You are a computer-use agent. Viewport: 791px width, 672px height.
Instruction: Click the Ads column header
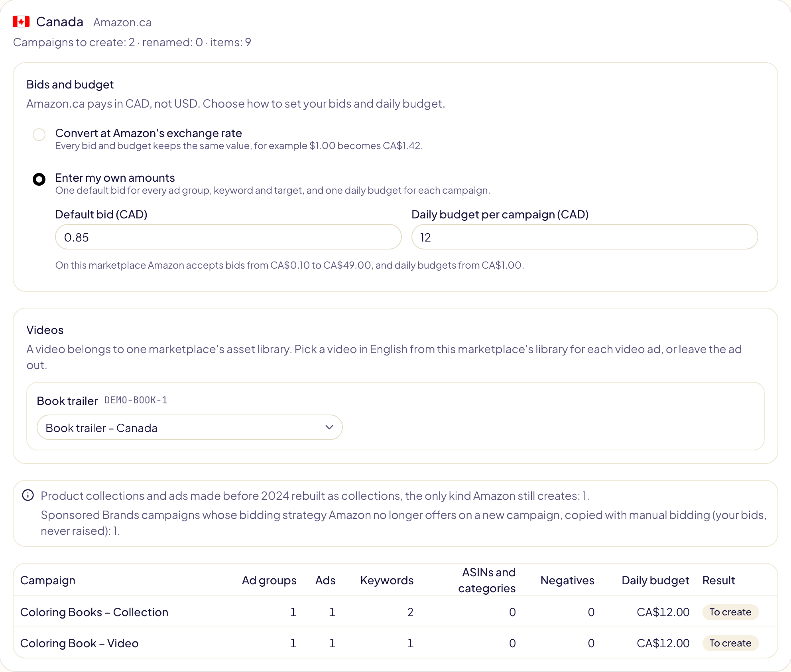pos(325,580)
